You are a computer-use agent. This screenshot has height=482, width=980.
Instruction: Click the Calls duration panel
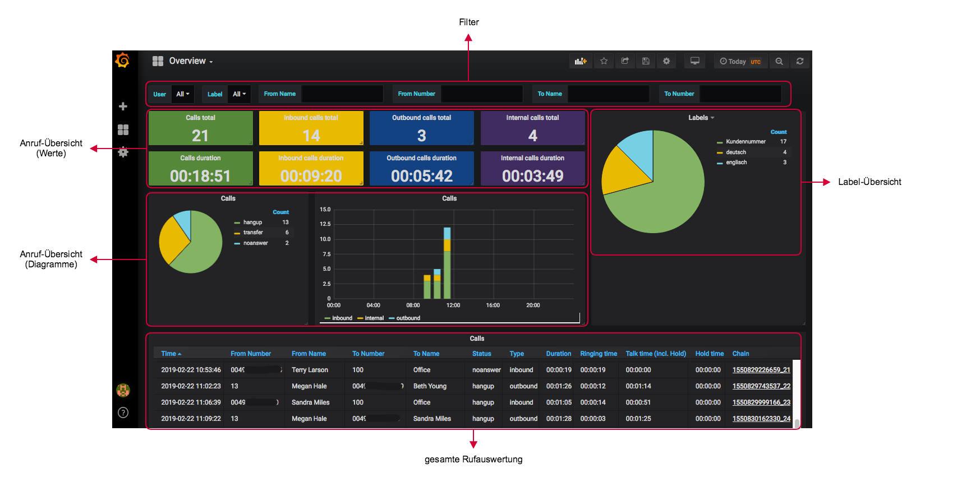coord(200,168)
